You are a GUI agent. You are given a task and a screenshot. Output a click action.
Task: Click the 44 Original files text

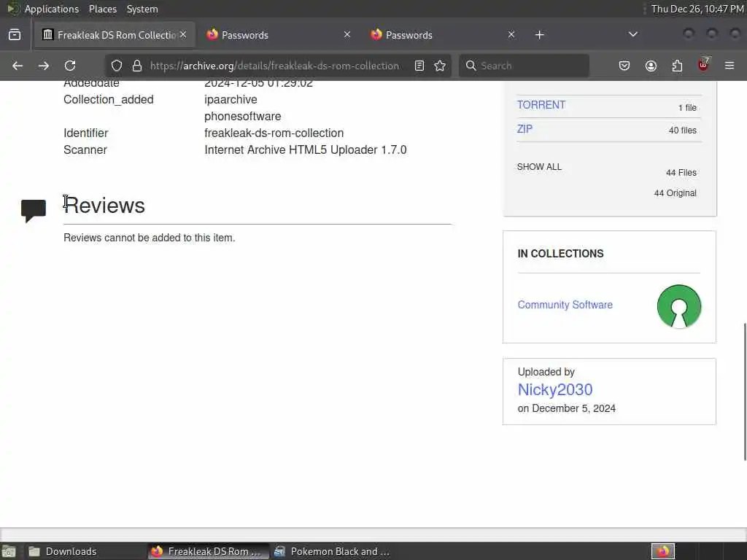coord(675,192)
